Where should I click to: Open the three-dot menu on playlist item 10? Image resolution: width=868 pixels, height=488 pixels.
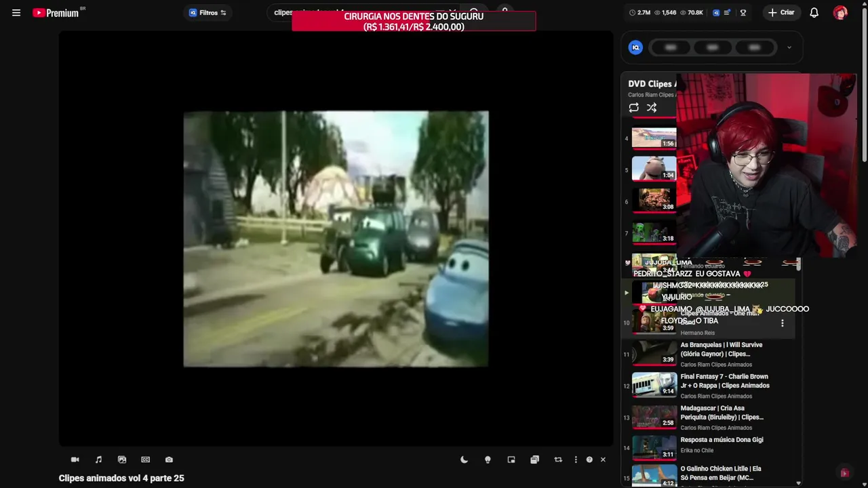(x=782, y=323)
